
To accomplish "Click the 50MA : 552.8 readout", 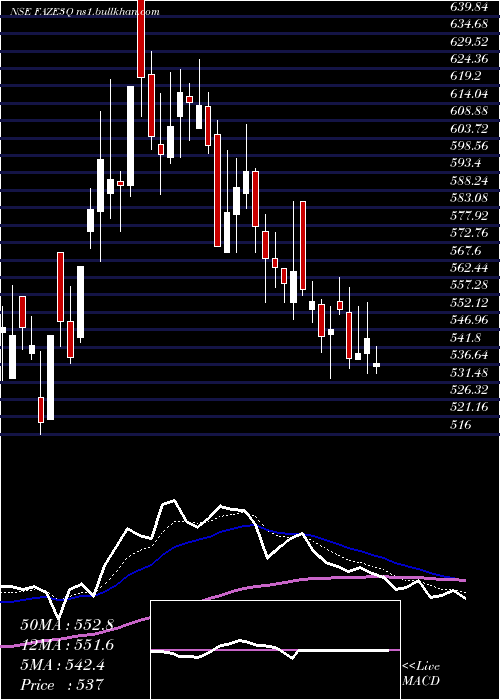I will 67,625.
